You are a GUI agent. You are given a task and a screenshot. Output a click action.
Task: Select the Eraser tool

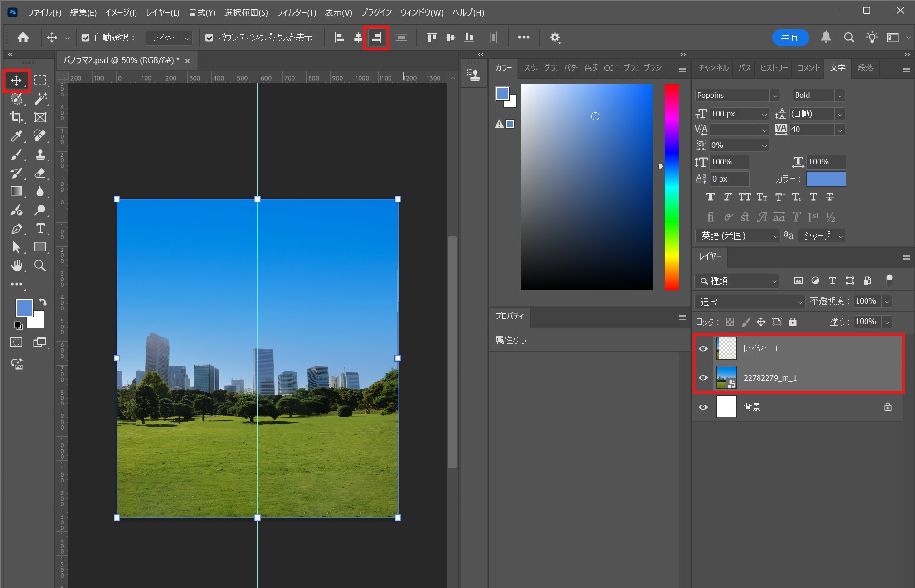coord(40,174)
